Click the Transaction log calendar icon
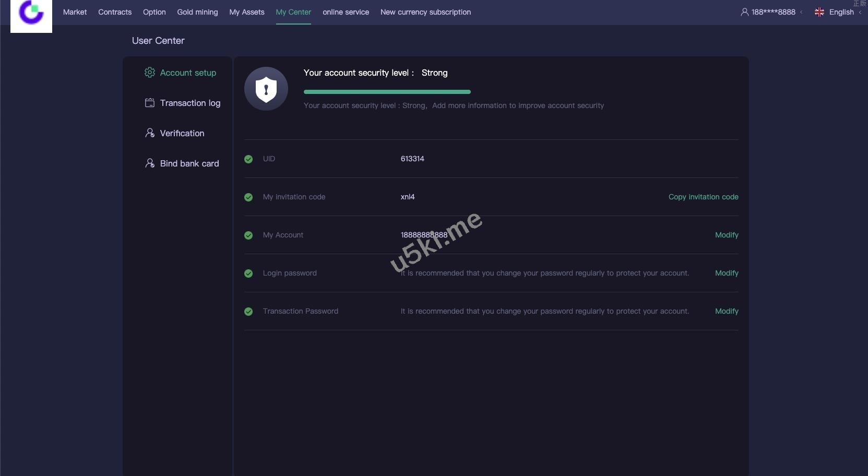This screenshot has height=476, width=868. (150, 103)
